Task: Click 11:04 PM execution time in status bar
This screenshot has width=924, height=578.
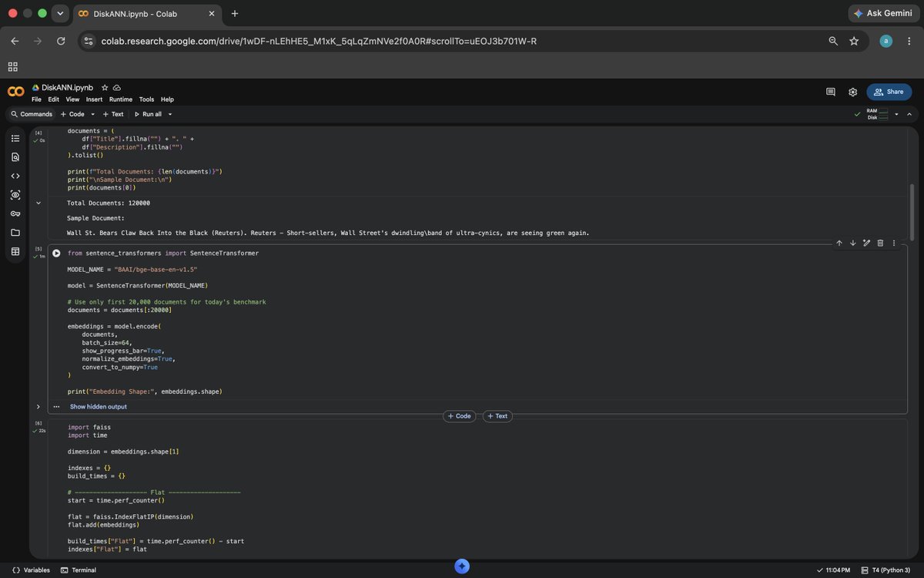Action: click(x=832, y=570)
